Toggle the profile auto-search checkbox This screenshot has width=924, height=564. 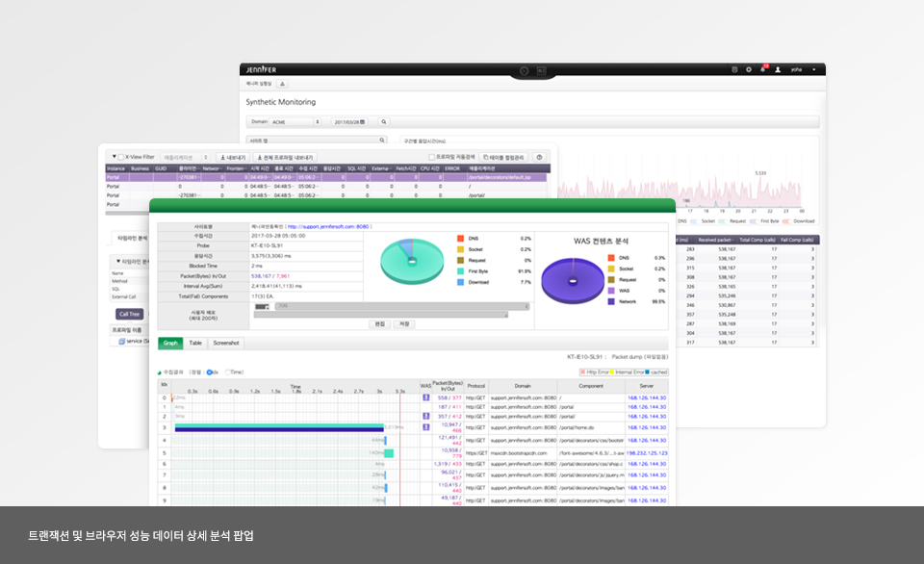coord(432,157)
